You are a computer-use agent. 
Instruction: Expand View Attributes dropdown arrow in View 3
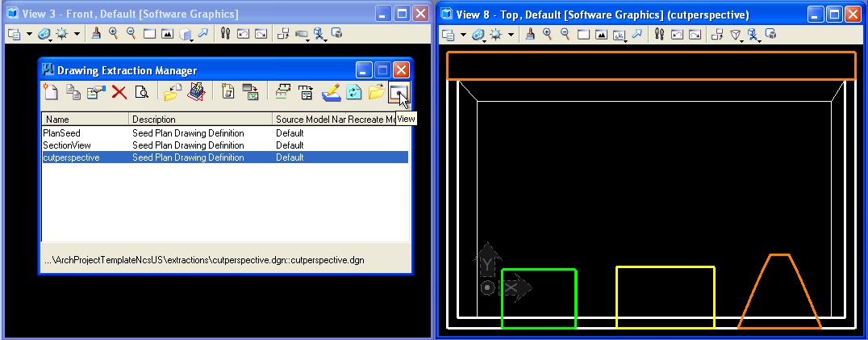point(29,35)
